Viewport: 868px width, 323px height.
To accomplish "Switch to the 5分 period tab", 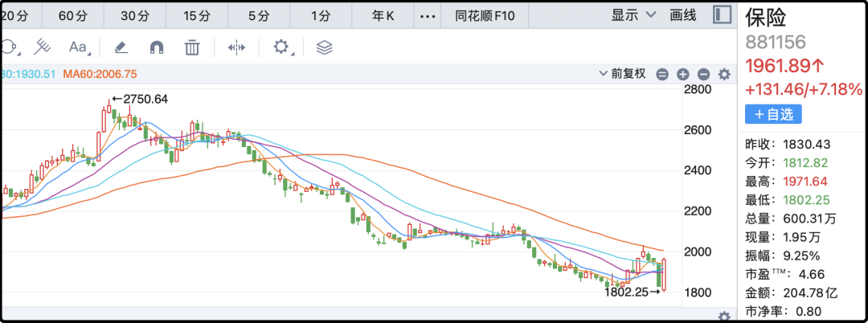I will point(259,16).
